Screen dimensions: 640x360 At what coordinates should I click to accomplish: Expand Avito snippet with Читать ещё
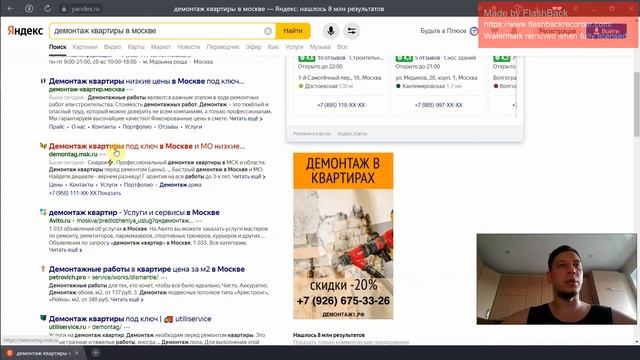pyautogui.click(x=65, y=250)
